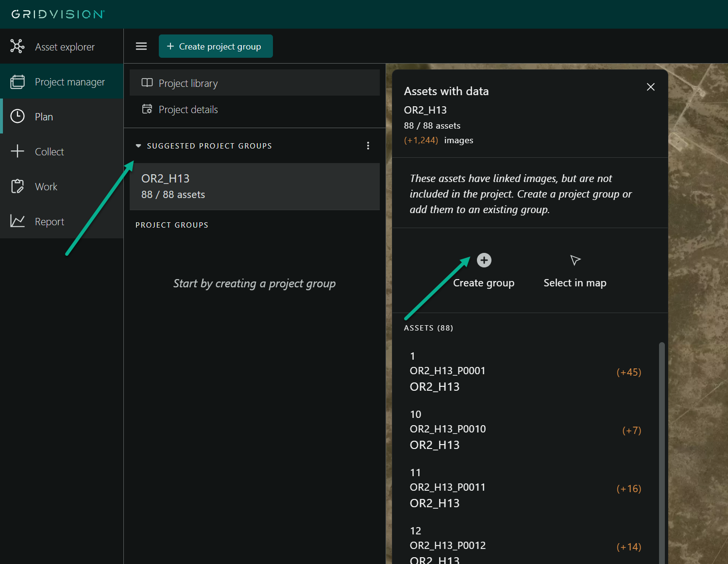Select the OR2_H13 suggested project group
Image resolution: width=728 pixels, height=564 pixels.
click(x=254, y=186)
